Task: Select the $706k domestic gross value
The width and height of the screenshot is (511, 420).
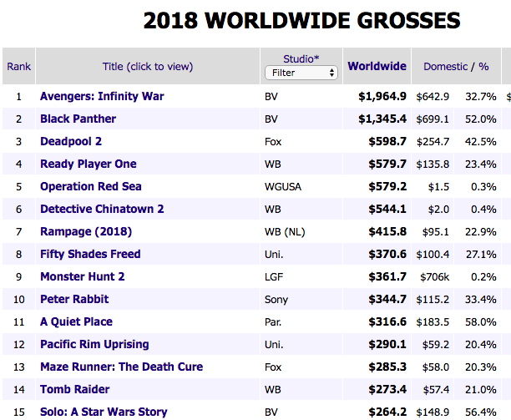Action: pyautogui.click(x=435, y=277)
